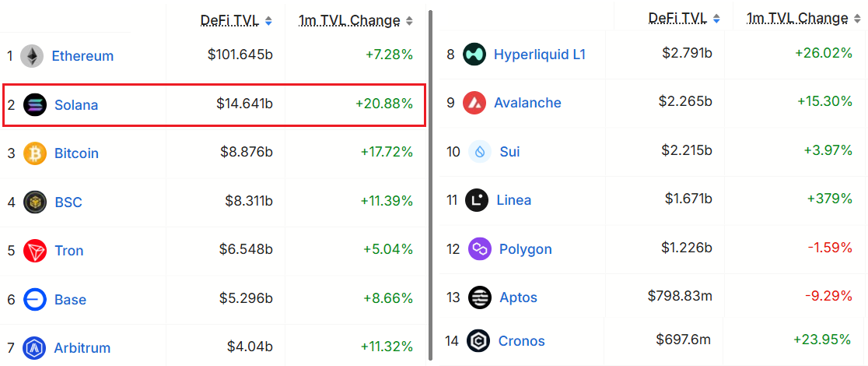
Task: Open the Sui chain link
Action: tap(509, 152)
